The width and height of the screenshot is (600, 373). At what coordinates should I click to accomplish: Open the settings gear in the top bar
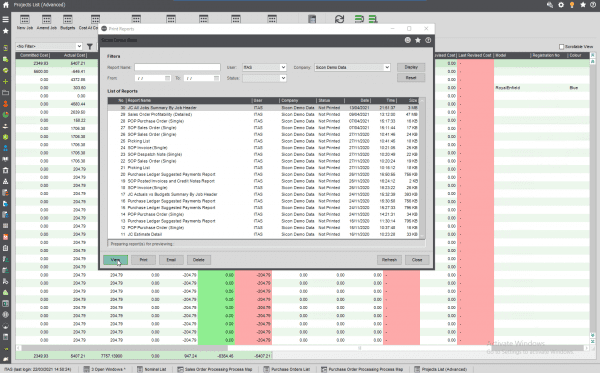click(x=561, y=5)
